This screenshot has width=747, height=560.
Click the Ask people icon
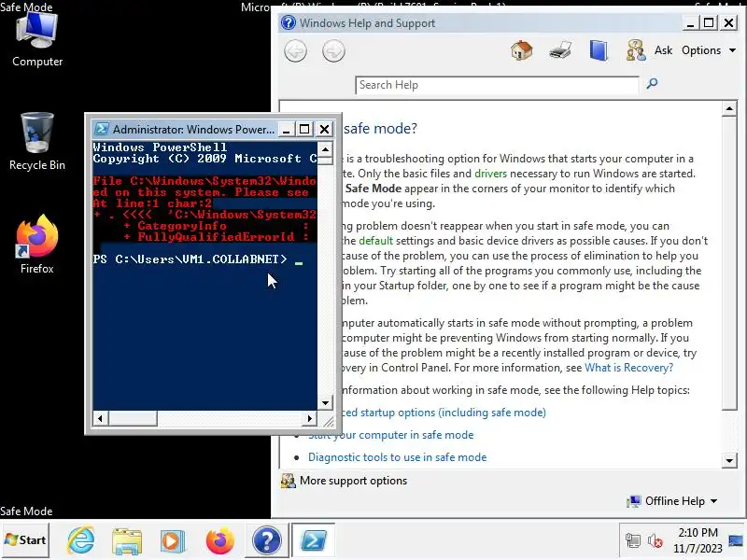click(636, 50)
